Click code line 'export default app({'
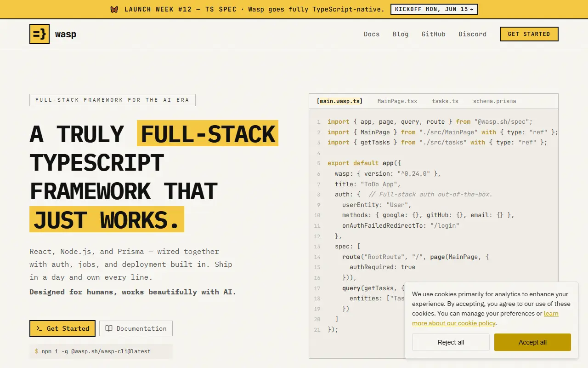The image size is (588, 368). point(364,163)
